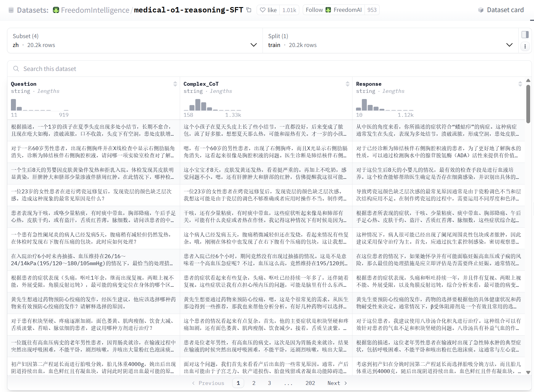The image size is (534, 392).
Task: Select Response cell beginning 导致烤瓷冠颜色
Action: 439,195
